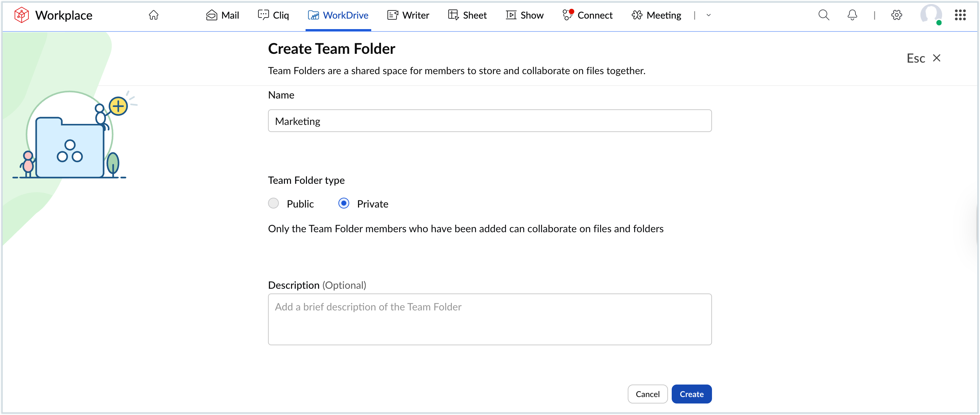Open the notifications bell
Viewport: 980px width, 415px height.
tap(852, 15)
